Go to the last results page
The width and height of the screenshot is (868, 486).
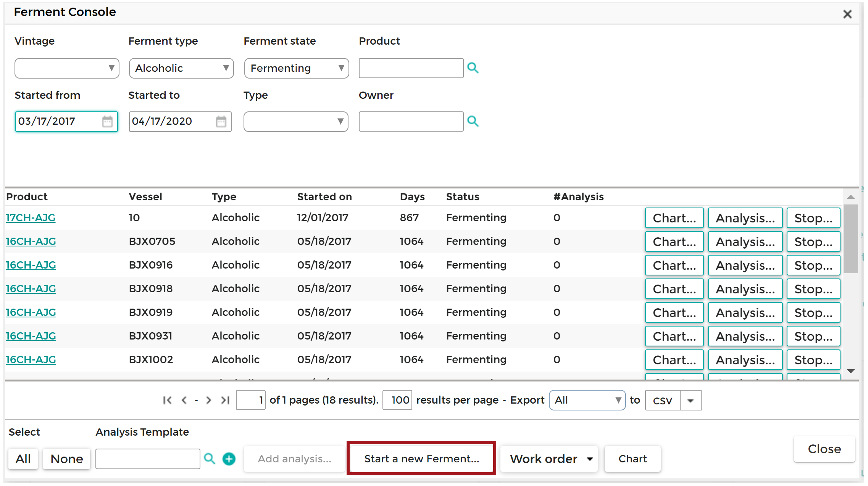pos(225,400)
